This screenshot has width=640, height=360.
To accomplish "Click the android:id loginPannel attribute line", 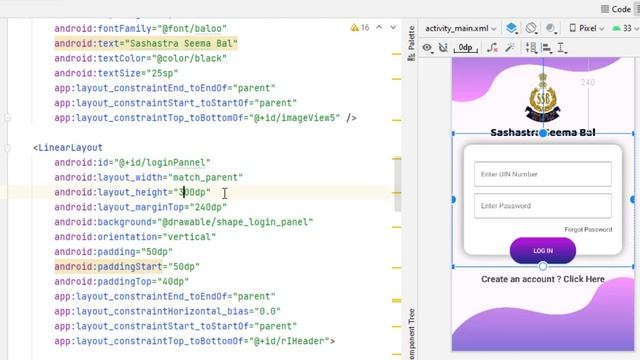I will (132, 162).
